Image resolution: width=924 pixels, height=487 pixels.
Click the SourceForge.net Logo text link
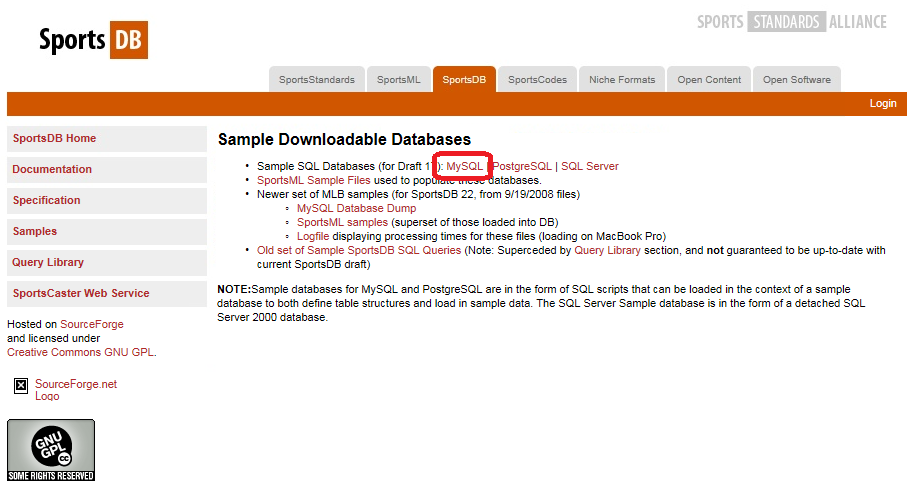point(75,390)
